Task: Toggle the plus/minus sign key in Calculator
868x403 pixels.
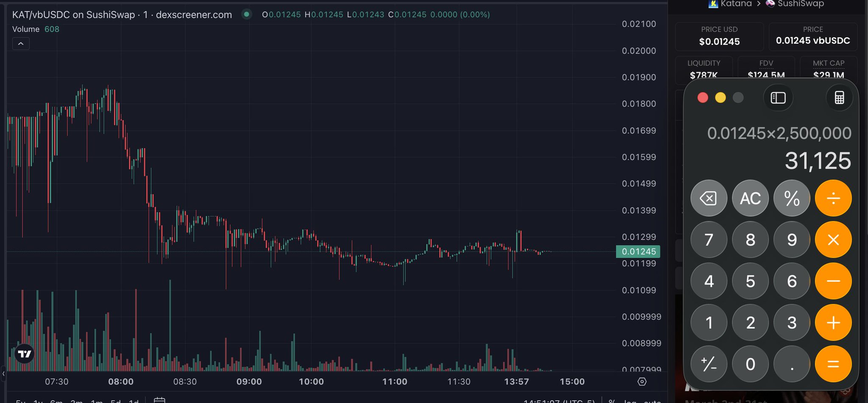Action: [709, 364]
